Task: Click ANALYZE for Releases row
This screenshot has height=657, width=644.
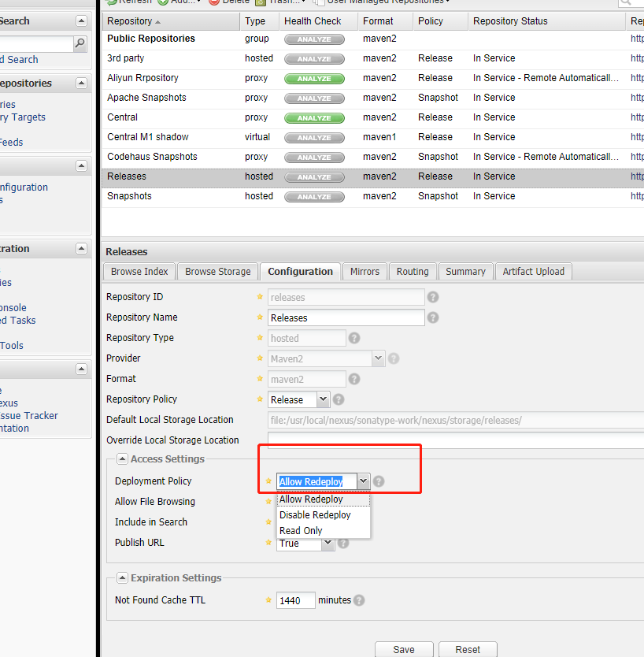Action: click(314, 177)
